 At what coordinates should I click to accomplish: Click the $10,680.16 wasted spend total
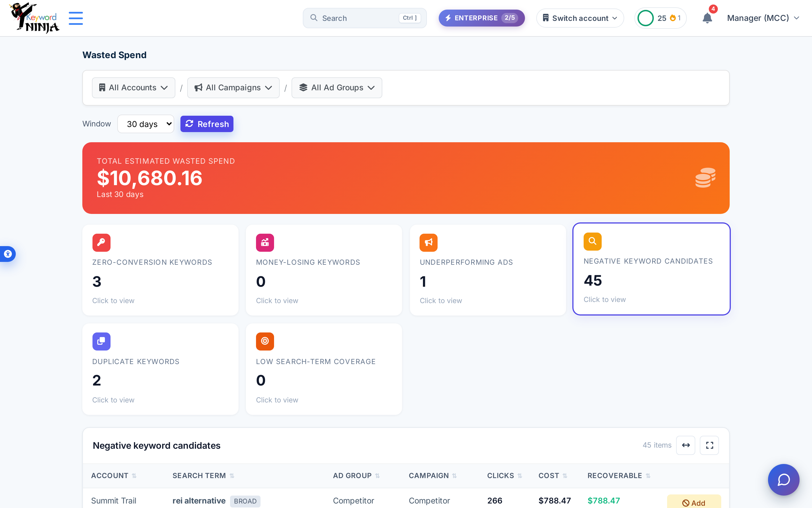(x=150, y=178)
